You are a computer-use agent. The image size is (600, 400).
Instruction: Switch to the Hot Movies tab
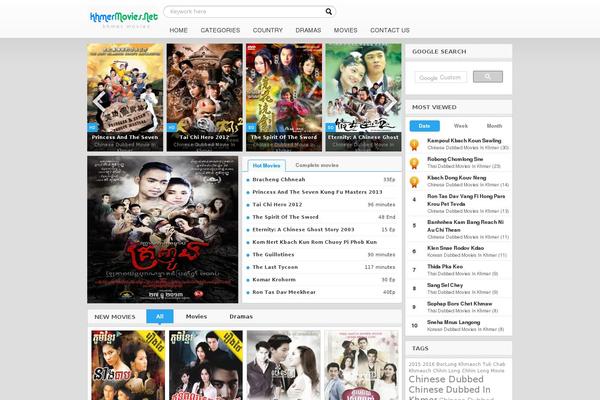coord(266,165)
